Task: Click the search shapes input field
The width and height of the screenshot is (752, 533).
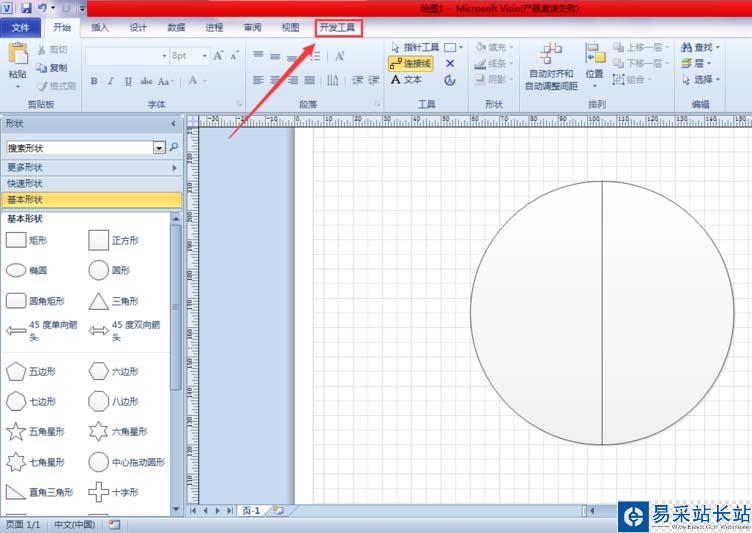Action: pos(81,148)
